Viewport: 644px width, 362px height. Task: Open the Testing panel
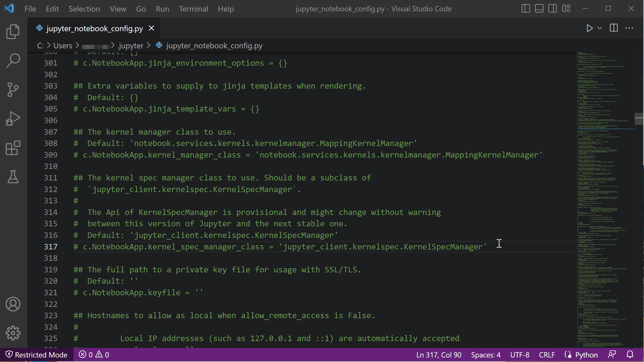(13, 177)
